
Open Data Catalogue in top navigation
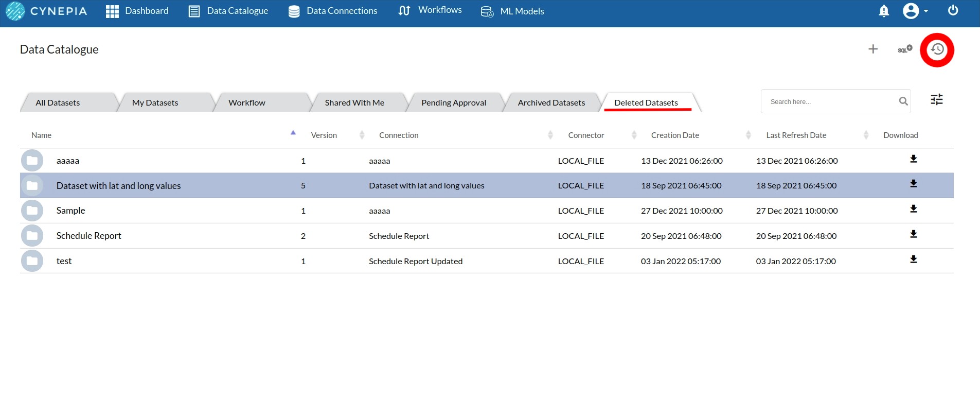[x=228, y=11]
